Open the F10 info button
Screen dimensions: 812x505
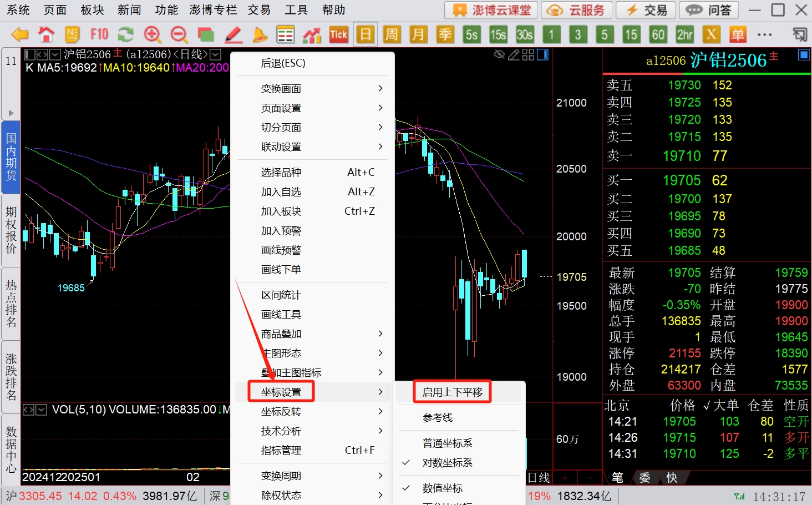99,35
